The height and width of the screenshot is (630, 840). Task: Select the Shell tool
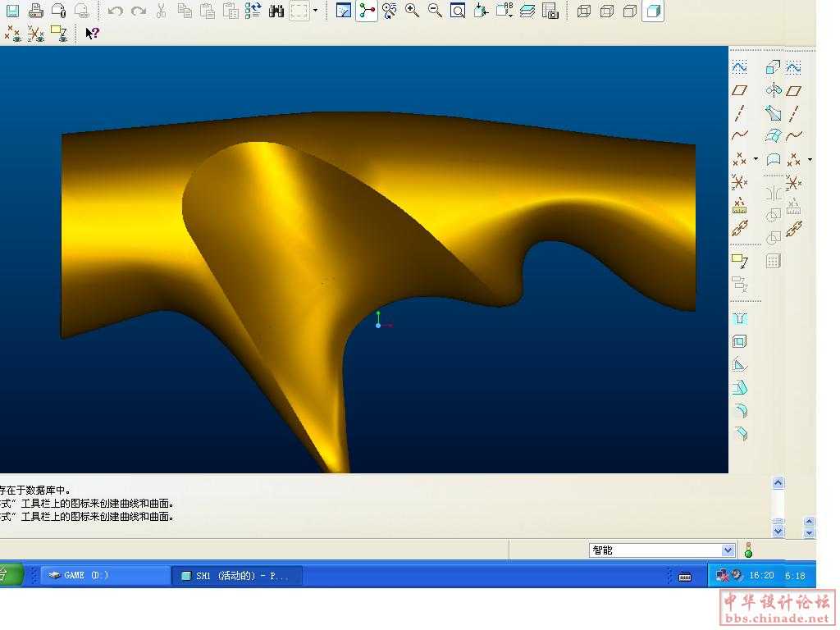click(x=739, y=341)
